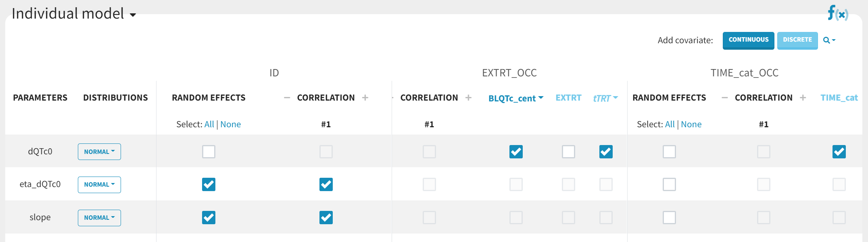This screenshot has width=868, height=242.
Task: Add correlation group under EXTRT_OCC with plus
Action: point(468,98)
